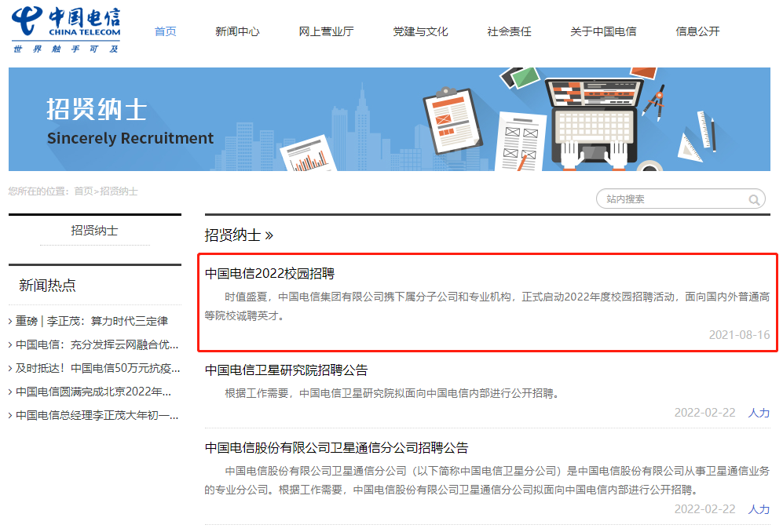This screenshot has width=783, height=532.
Task: Click the 招贤纳士 recruitment banner image
Action: (x=390, y=119)
